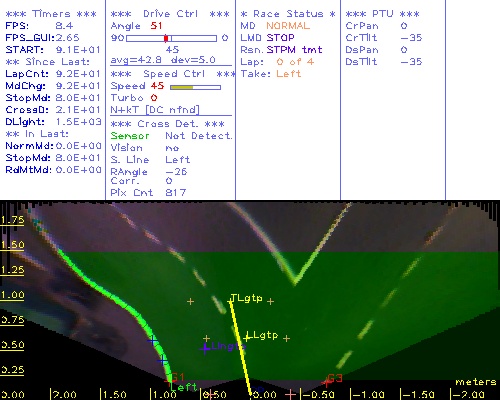The width and height of the screenshot is (500, 400).
Task: Click the red marker on Angle bar
Action: coord(166,38)
